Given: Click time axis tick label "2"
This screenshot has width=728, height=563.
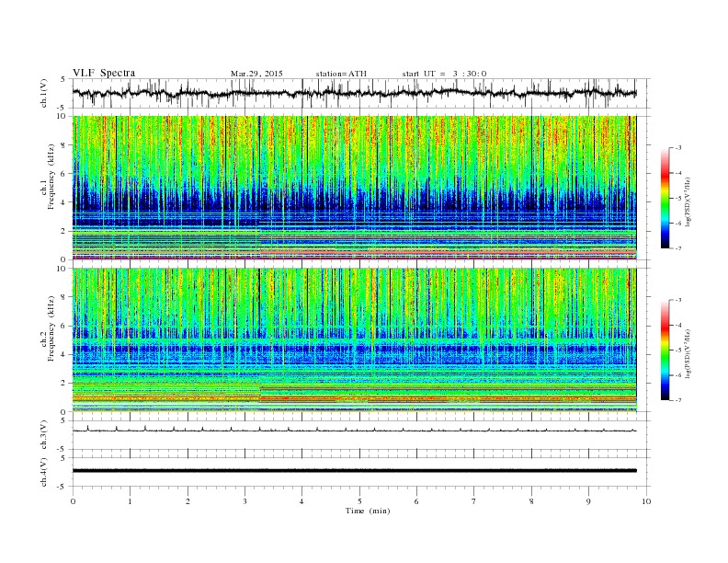Looking at the screenshot, I should 188,501.
